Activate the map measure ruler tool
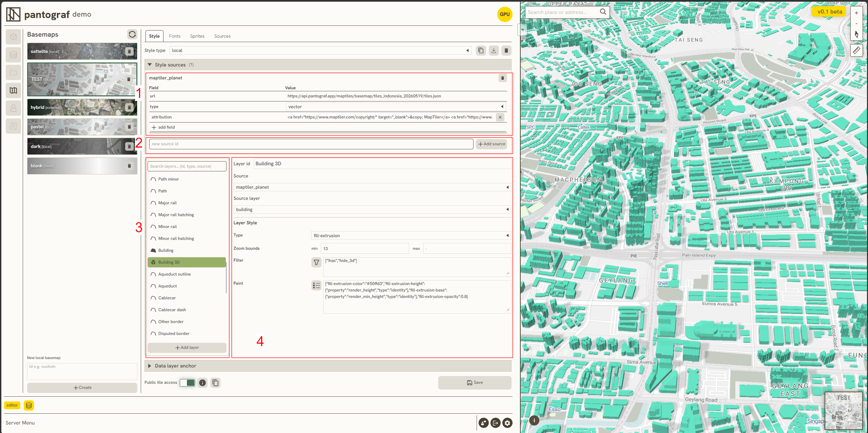 tap(856, 51)
